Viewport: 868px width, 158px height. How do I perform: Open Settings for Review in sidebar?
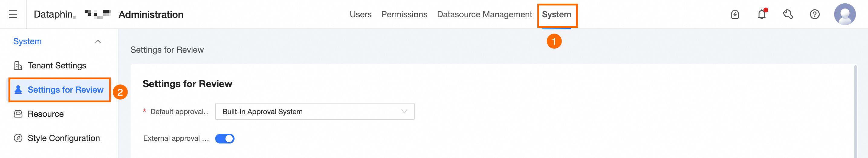[x=65, y=90]
